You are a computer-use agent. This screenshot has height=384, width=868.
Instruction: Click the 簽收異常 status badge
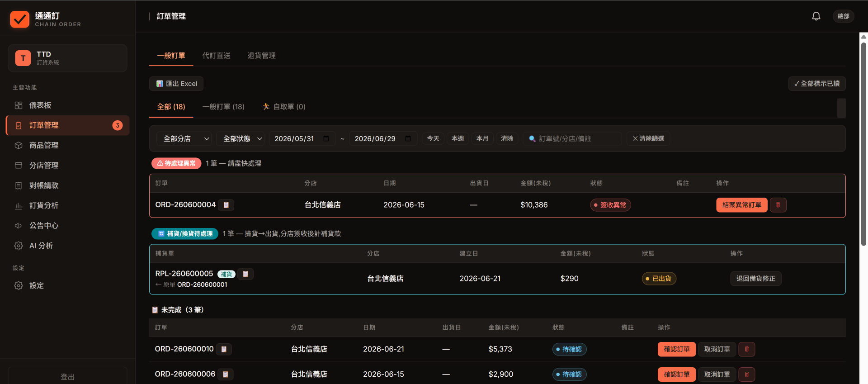coord(610,205)
